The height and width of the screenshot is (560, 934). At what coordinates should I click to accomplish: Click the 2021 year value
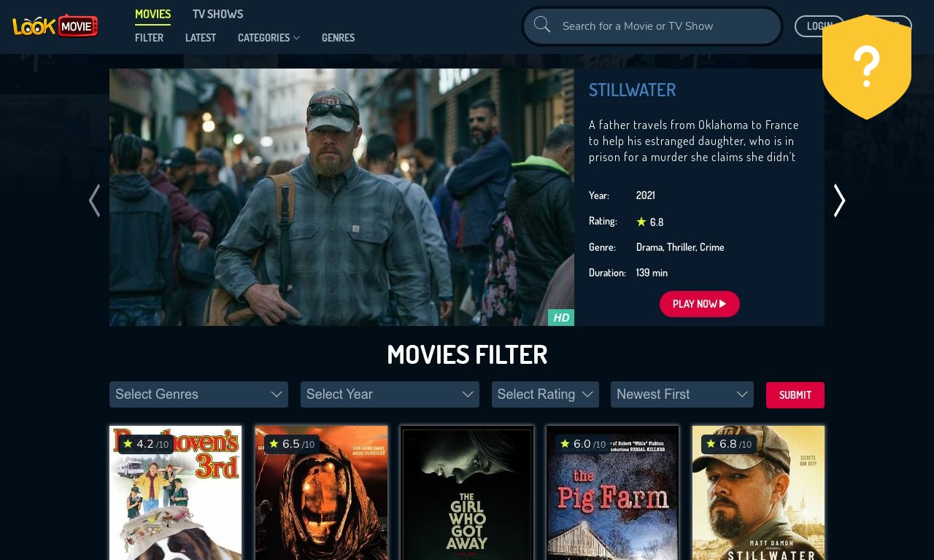coord(646,195)
